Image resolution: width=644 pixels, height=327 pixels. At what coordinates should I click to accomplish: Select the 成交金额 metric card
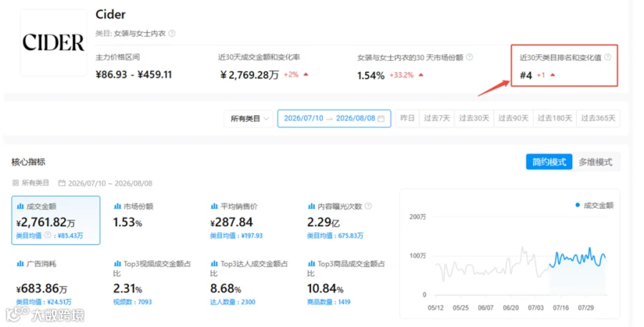(56, 220)
